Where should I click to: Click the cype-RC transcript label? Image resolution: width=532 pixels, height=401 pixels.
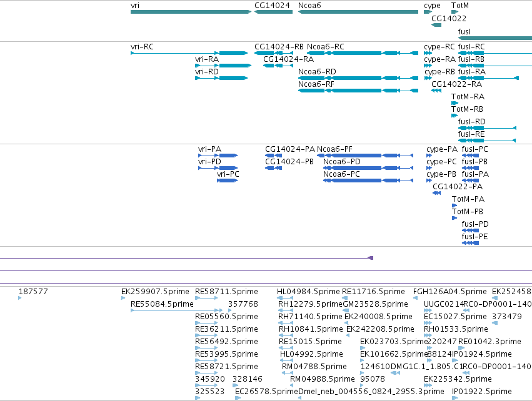(x=439, y=47)
